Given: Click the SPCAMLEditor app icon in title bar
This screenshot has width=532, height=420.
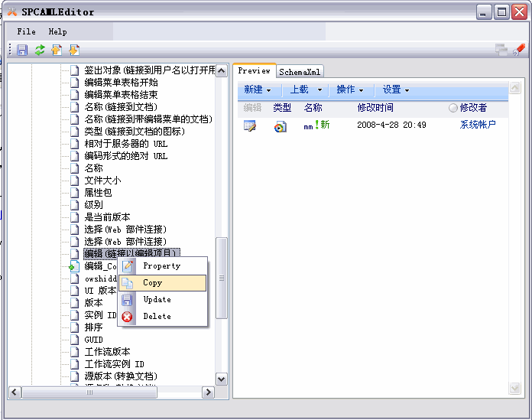Looking at the screenshot, I should click(x=12, y=12).
